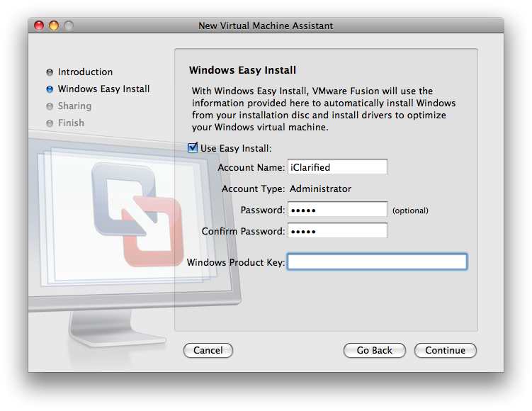Screen dimensions: 532x411
Task: Minimize the assistant with the yellow button
Action: [54, 26]
